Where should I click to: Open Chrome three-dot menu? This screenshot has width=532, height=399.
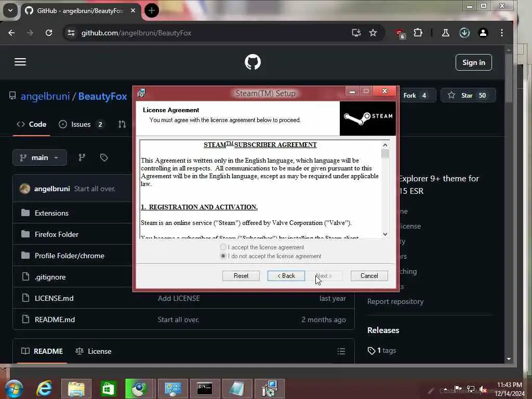pos(501,33)
